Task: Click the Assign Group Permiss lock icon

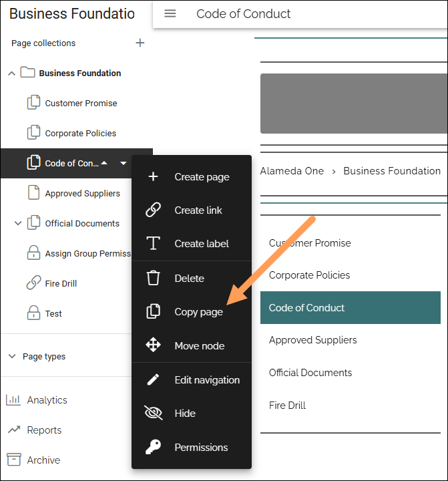Action: point(33,253)
